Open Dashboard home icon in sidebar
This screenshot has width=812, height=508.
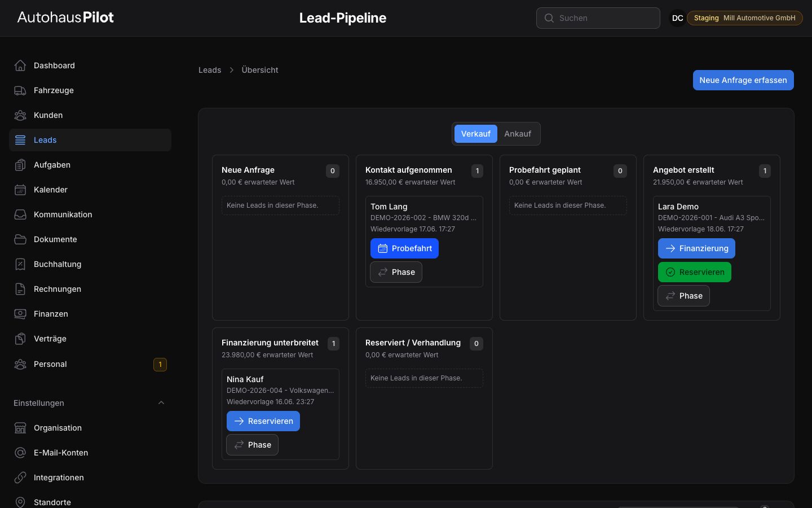pos(20,65)
